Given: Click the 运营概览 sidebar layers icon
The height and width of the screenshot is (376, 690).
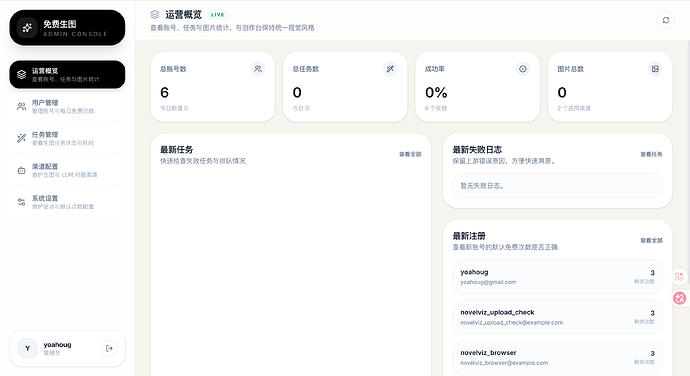Looking at the screenshot, I should pos(21,74).
